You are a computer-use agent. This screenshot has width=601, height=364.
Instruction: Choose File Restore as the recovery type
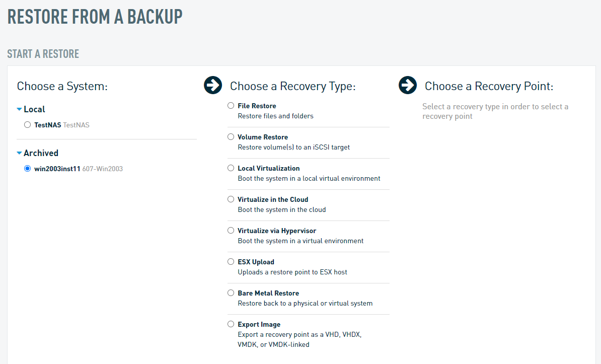231,105
